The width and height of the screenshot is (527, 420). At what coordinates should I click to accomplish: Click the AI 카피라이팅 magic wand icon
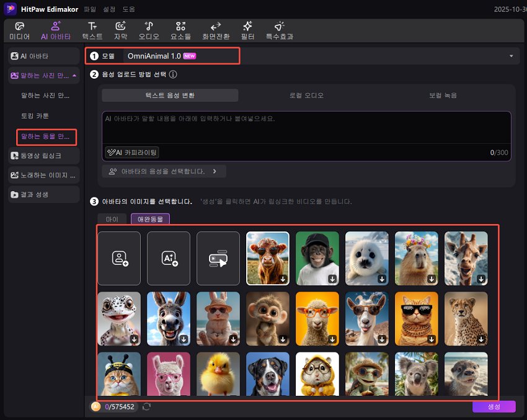[x=113, y=152]
